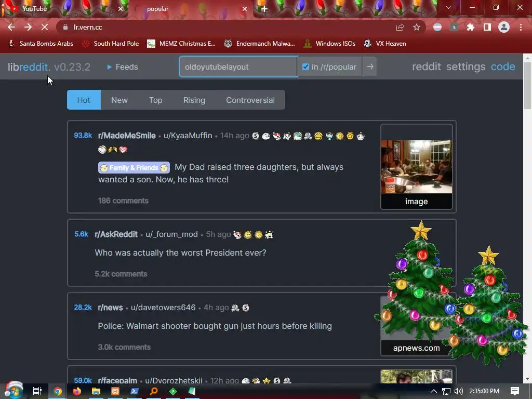Open u/_forum_mod user profile
Screen dimensions: 532x399
(171, 234)
